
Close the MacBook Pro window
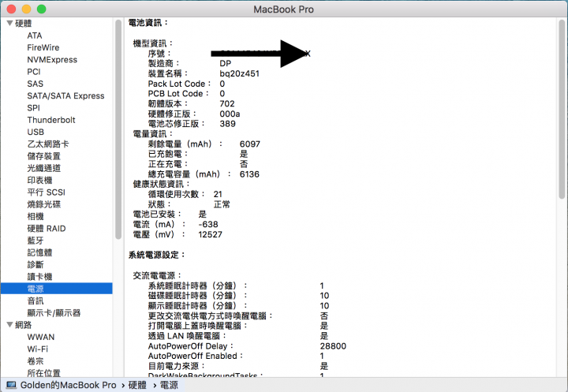(x=11, y=9)
